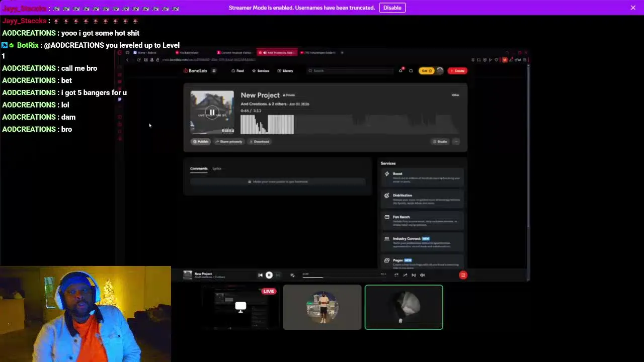The width and height of the screenshot is (644, 362).
Task: Seek on the bottom player progress bar
Action: point(344,277)
